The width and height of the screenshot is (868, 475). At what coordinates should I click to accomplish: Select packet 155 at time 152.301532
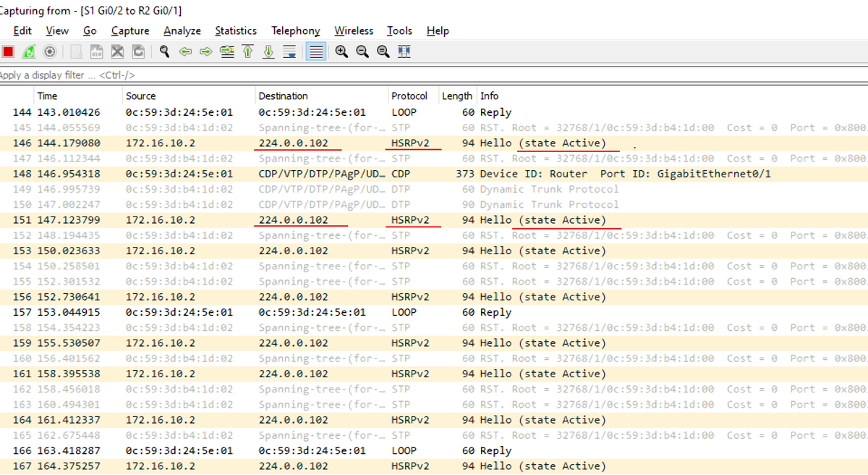point(434,282)
